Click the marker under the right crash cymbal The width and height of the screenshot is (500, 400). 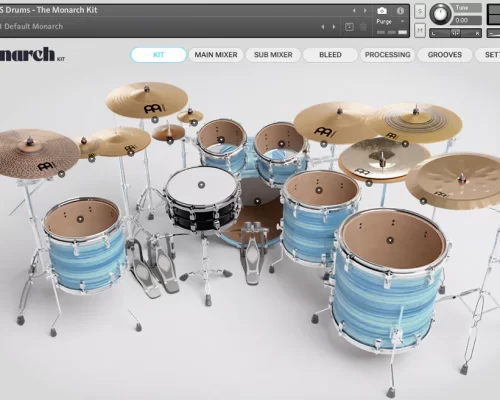point(323,144)
